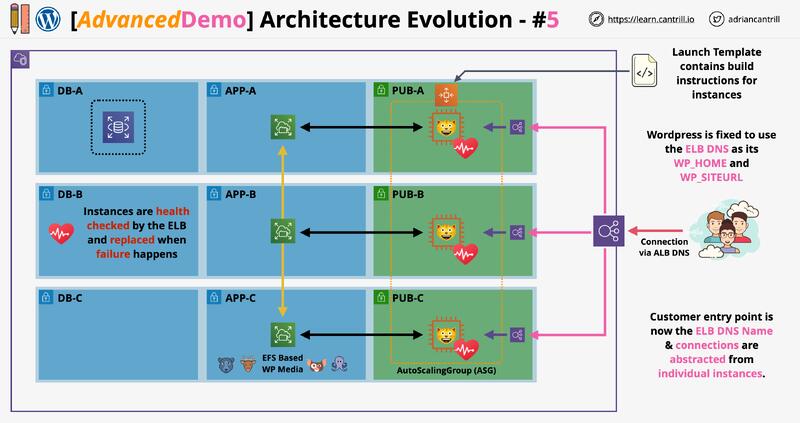Select the load balancer node in PUB-A
800x423 pixels.
[x=517, y=127]
